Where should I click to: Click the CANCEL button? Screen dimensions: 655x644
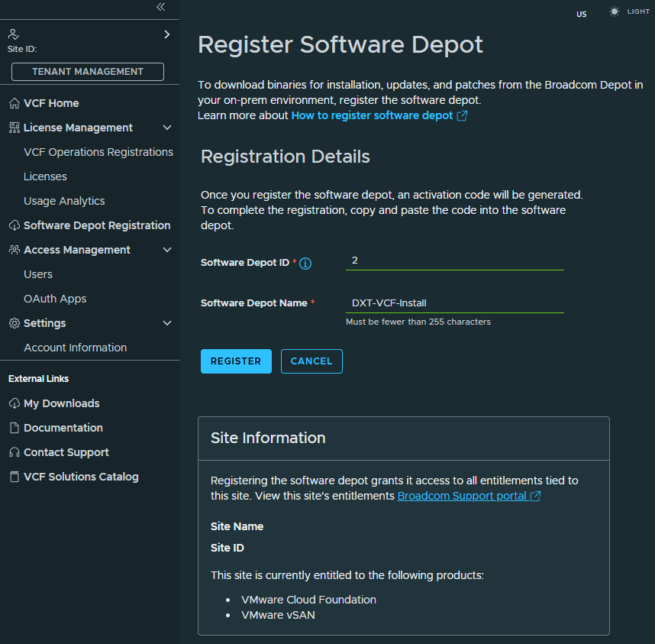[x=311, y=361]
